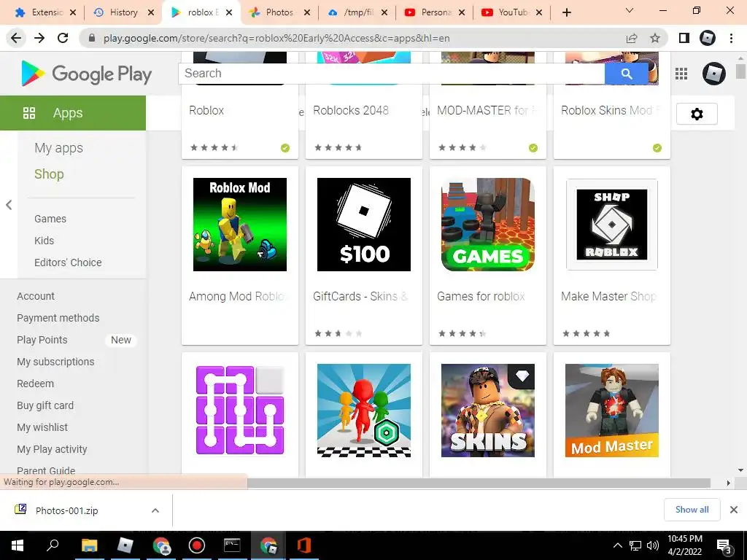Open the Roblocks 2048 title

(x=351, y=111)
